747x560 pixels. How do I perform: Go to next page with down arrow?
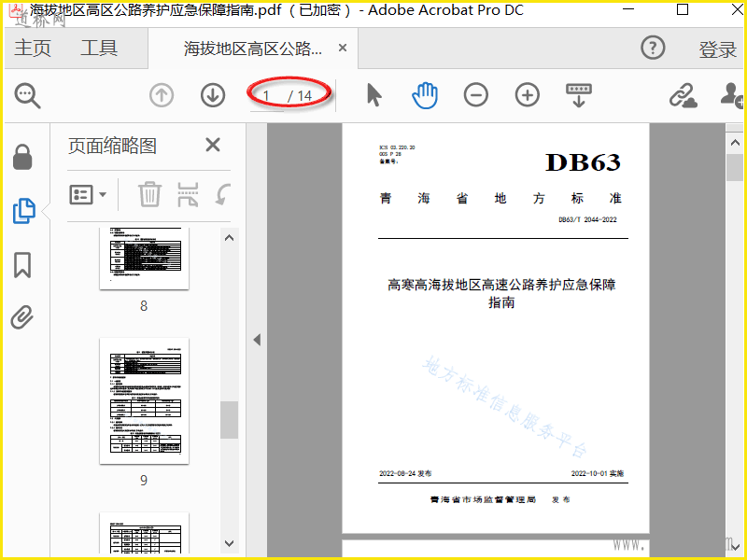(213, 95)
